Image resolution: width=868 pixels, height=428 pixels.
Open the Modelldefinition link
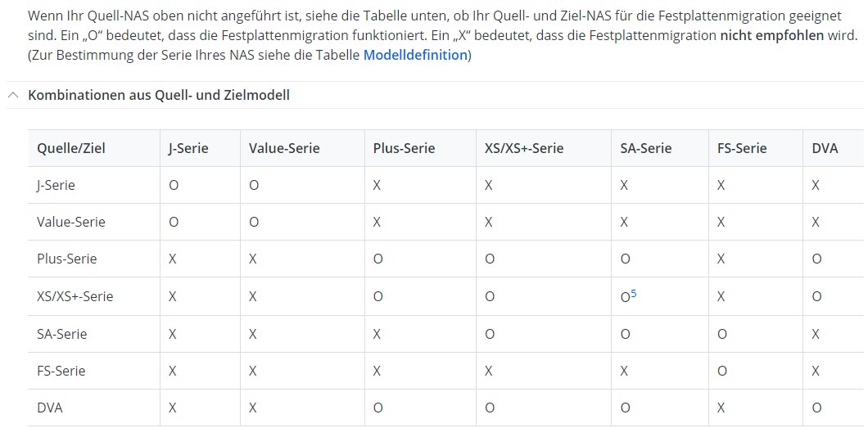pos(415,55)
